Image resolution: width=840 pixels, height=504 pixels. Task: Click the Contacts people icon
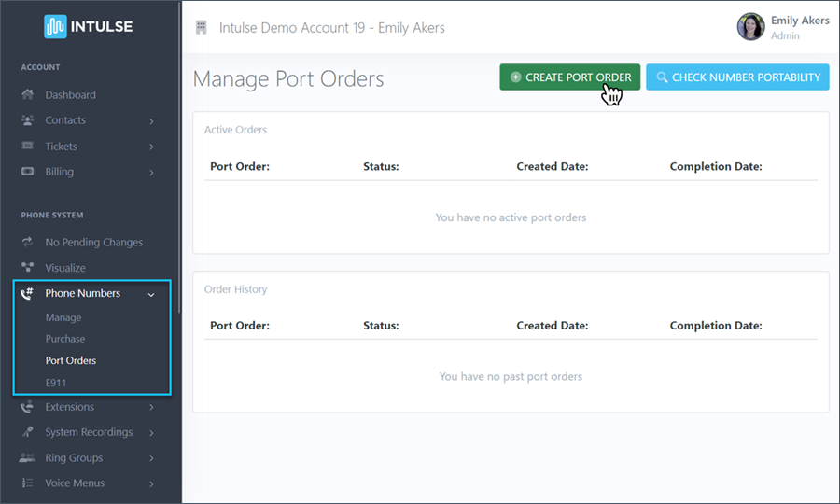[27, 120]
